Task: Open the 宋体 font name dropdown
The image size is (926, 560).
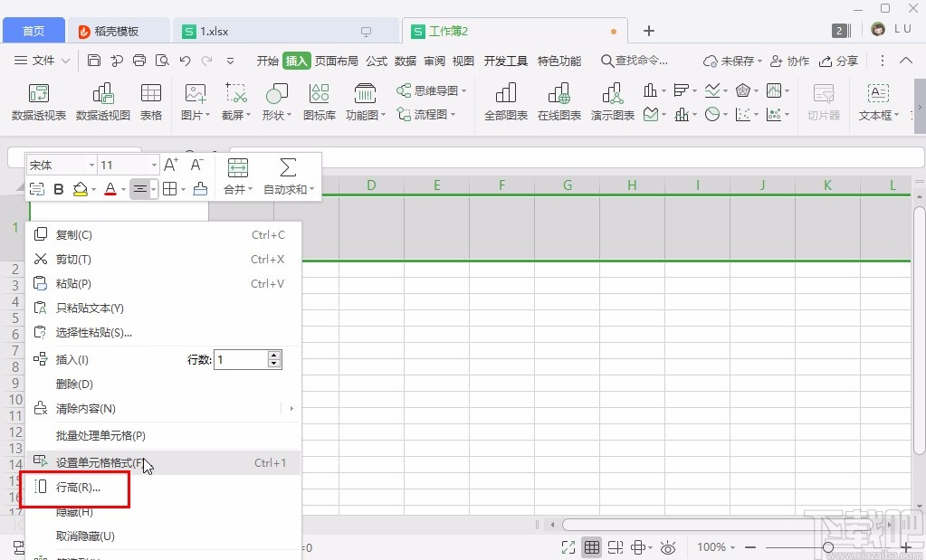Action: (90, 165)
